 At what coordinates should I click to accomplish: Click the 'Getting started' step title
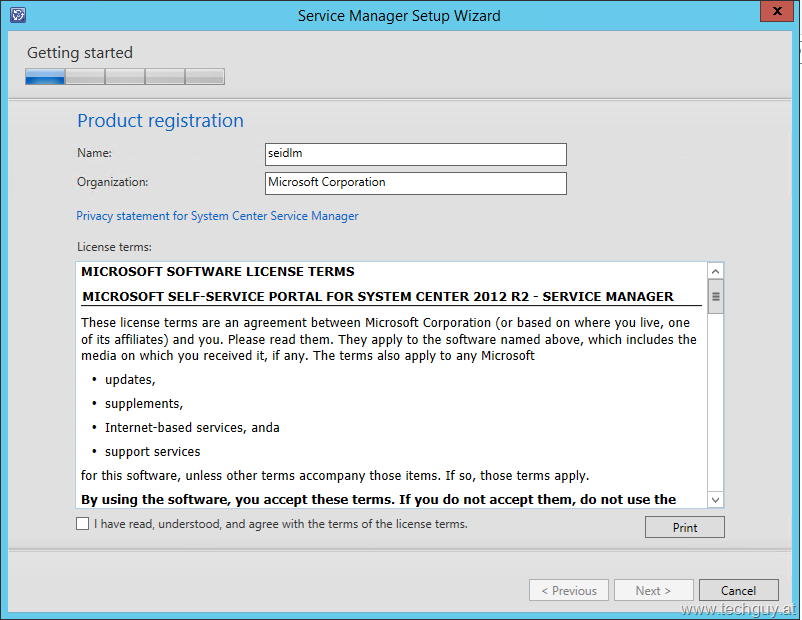[x=80, y=53]
